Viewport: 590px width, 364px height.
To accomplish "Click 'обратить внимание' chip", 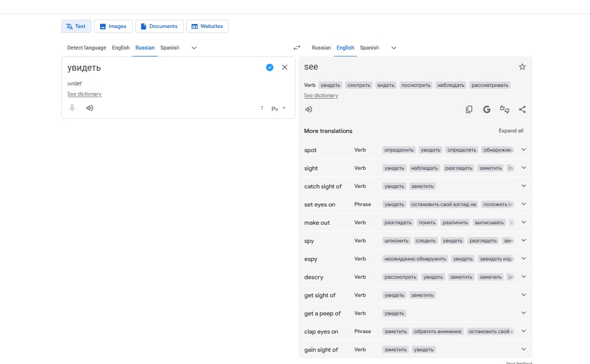I will pos(438,332).
